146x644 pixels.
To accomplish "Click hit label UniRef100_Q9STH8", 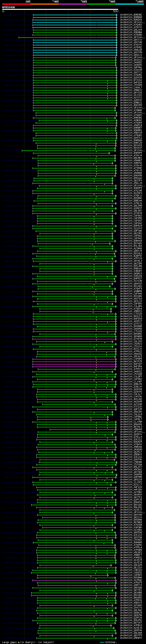I will [x=131, y=42].
